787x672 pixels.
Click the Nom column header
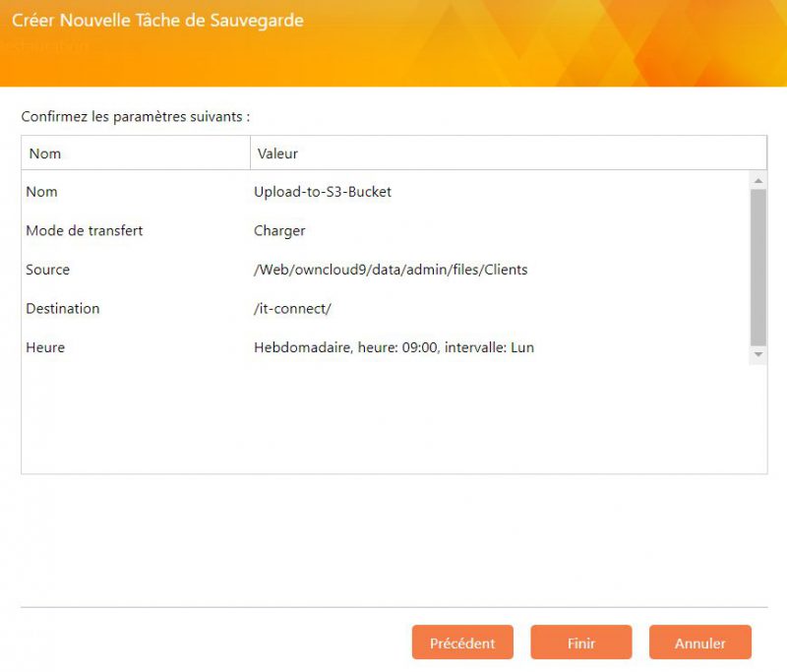(x=45, y=153)
